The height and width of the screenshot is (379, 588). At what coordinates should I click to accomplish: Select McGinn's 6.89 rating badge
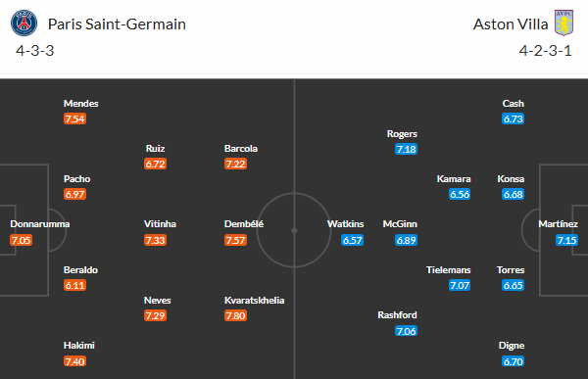tap(406, 240)
